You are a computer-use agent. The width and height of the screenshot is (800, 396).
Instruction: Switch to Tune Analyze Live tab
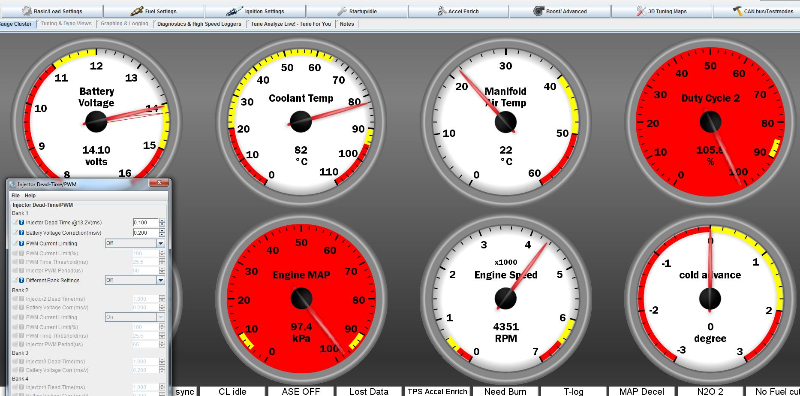point(291,23)
